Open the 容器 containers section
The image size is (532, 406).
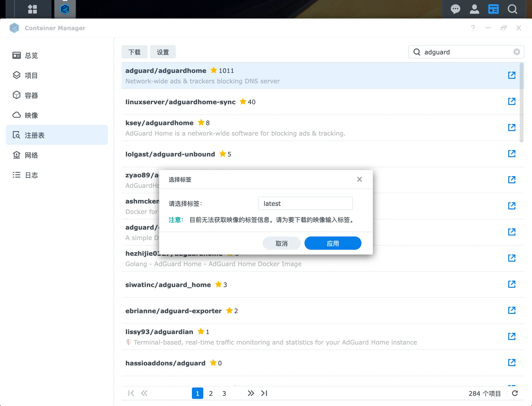pos(57,95)
